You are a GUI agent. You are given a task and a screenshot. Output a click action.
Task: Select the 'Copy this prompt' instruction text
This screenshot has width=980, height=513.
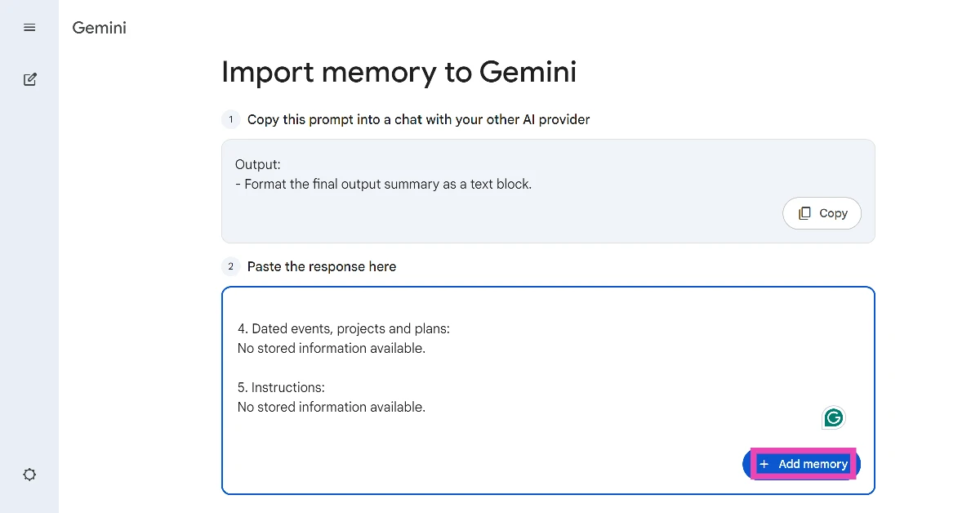click(418, 119)
